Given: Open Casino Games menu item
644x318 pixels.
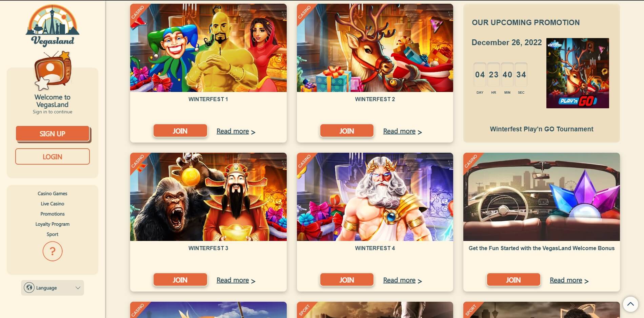Looking at the screenshot, I should 53,193.
